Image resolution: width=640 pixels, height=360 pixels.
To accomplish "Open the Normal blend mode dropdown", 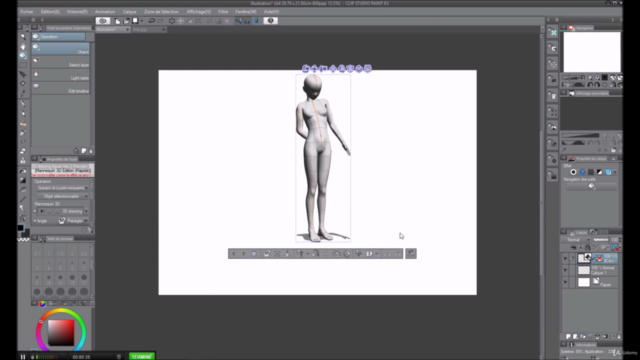I will coord(577,240).
